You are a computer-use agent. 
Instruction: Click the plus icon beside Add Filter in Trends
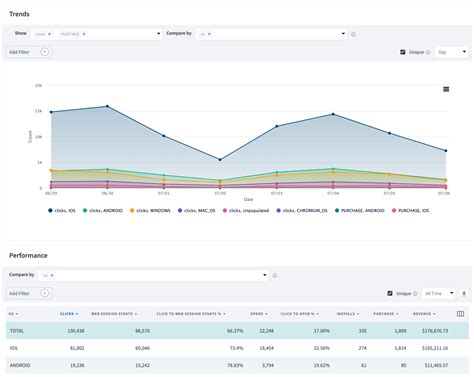44,52
